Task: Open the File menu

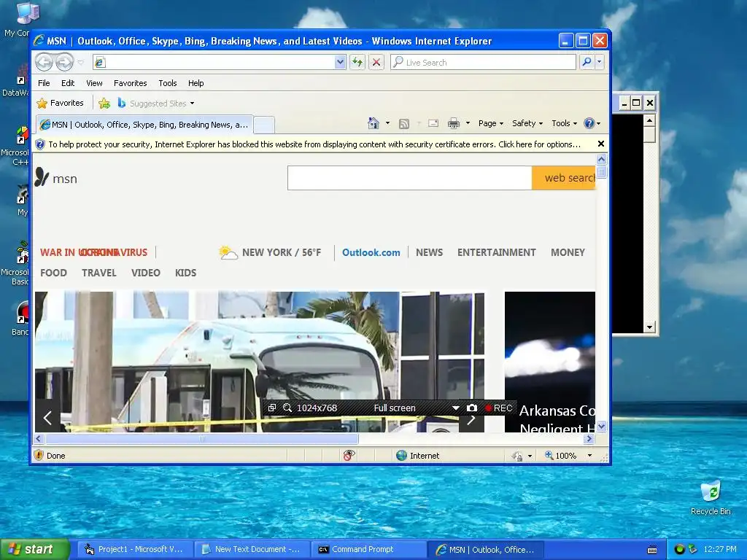Action: click(44, 83)
